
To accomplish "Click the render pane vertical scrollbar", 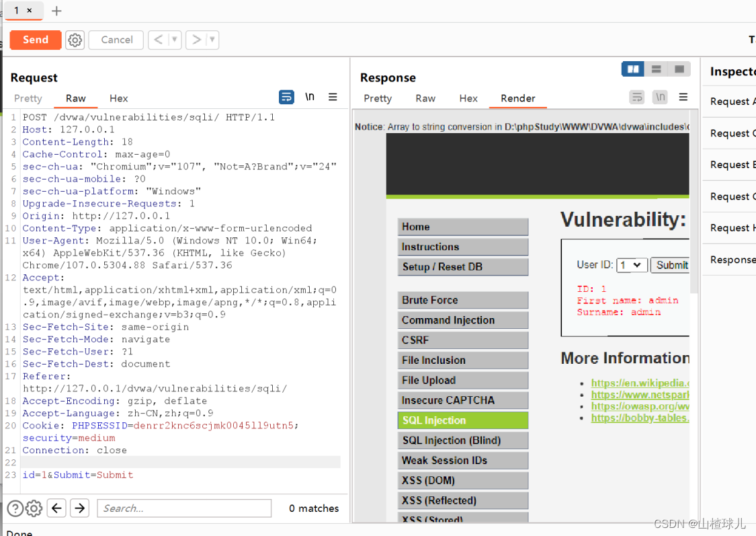I will 694,202.
